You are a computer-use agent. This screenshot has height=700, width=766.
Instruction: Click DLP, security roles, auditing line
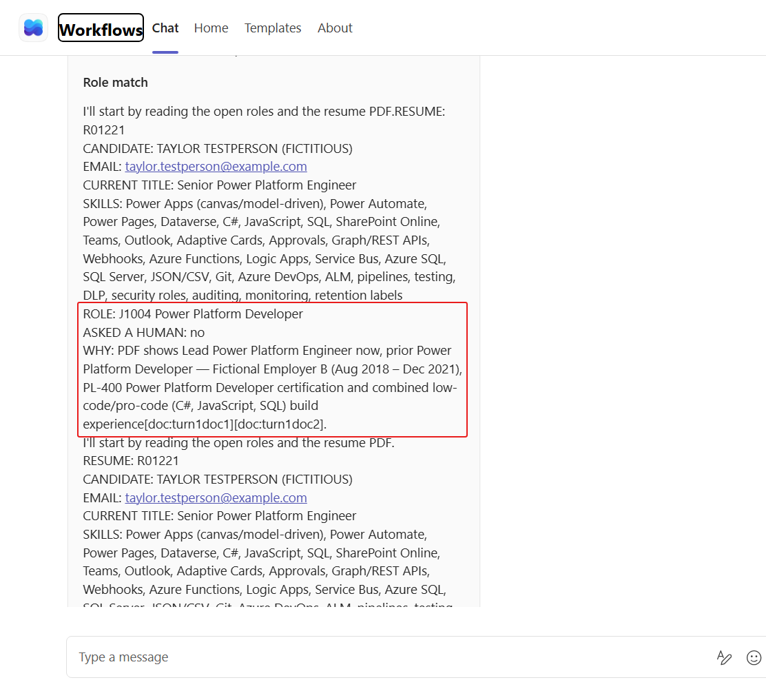[242, 296]
